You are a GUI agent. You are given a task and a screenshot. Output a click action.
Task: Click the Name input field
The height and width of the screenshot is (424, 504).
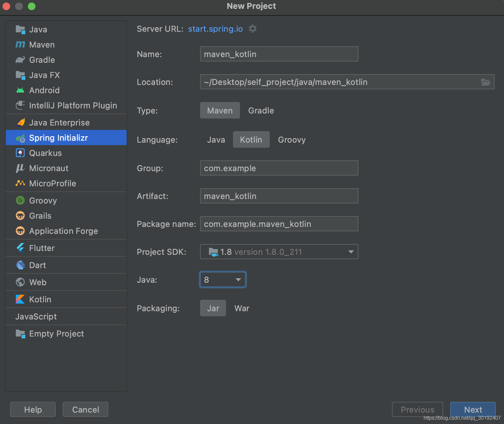(x=279, y=54)
